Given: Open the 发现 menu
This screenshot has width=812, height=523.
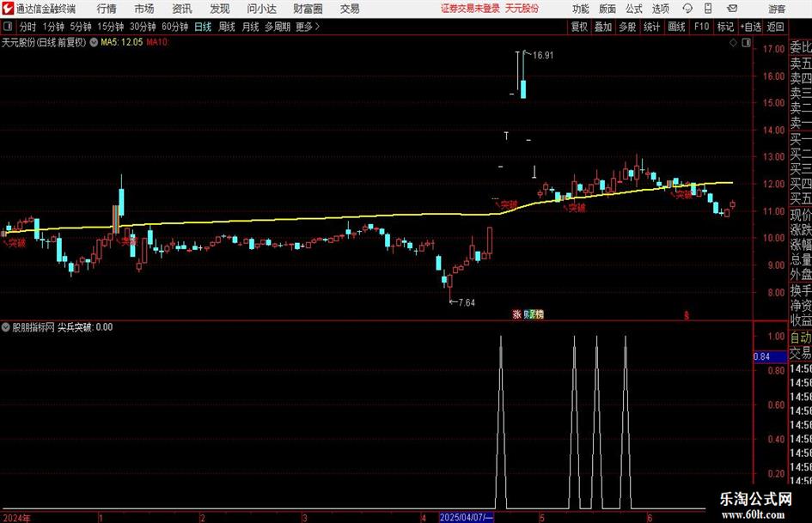Looking at the screenshot, I should tap(220, 9).
